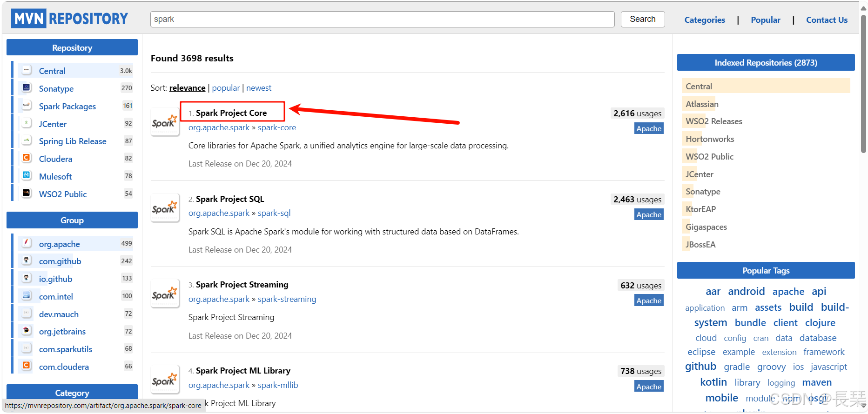This screenshot has width=868, height=414.
Task: Click Spark logo beside Spark Project Streaming
Action: click(165, 294)
